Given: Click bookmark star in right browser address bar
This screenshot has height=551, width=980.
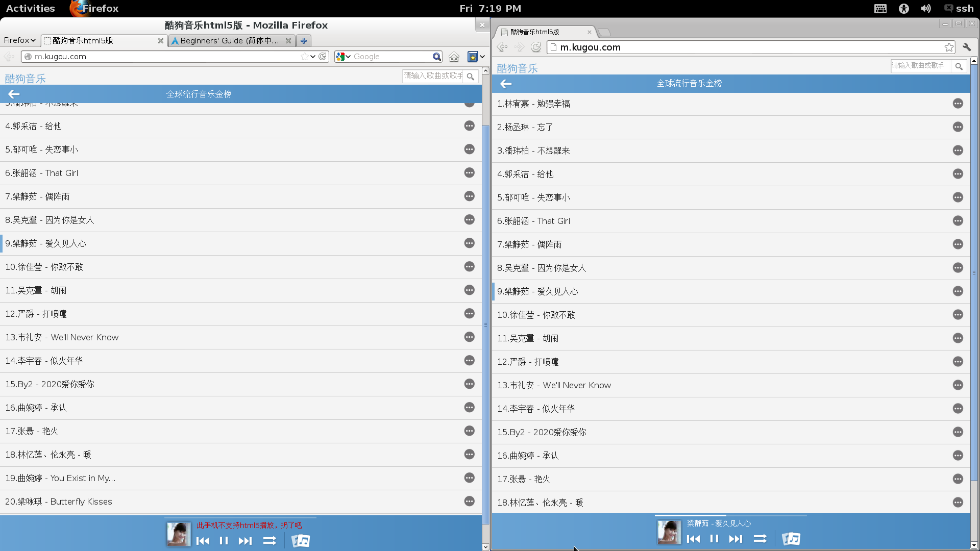Looking at the screenshot, I should click(949, 47).
